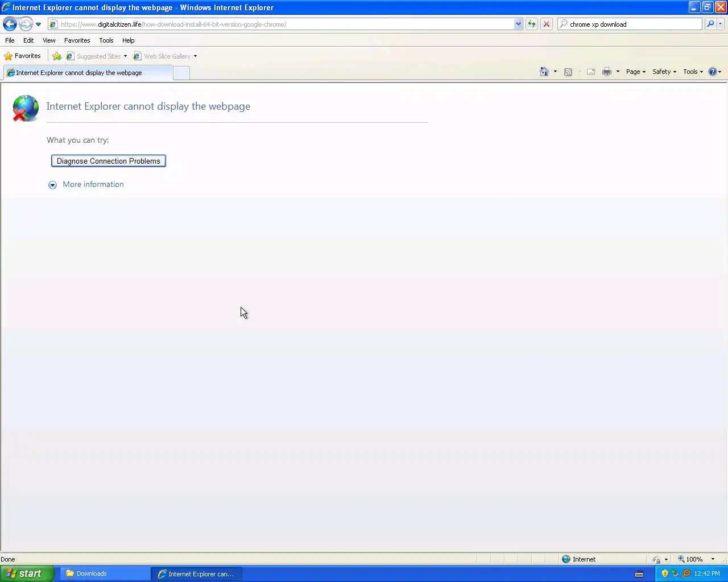Open the Page command bar menu
The width and height of the screenshot is (728, 582).
pos(636,72)
